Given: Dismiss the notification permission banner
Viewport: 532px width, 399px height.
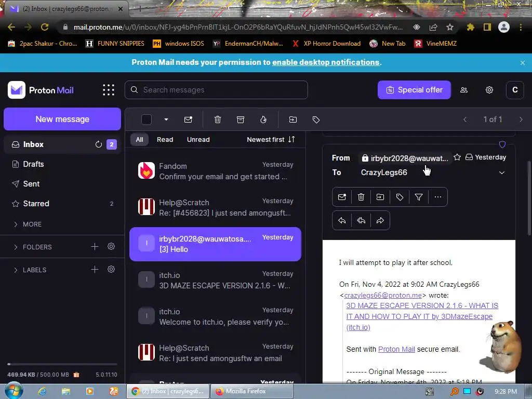Looking at the screenshot, I should 523,63.
